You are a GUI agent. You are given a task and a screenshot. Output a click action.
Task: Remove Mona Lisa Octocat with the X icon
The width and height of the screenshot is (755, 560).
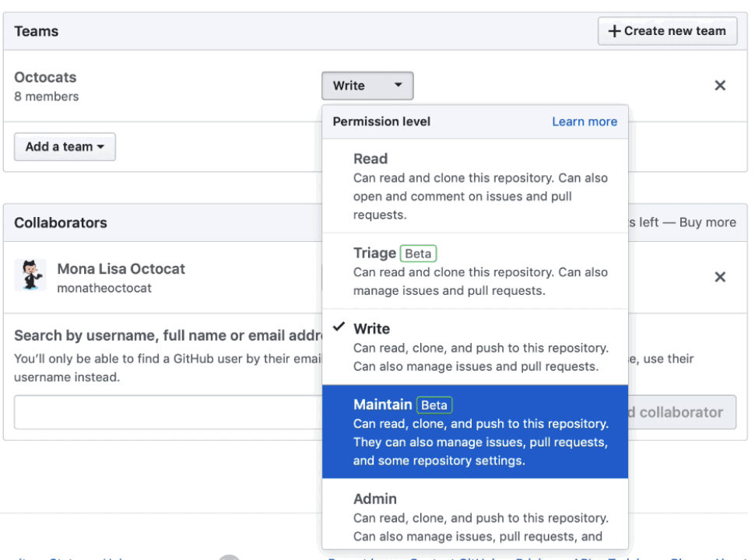point(720,276)
